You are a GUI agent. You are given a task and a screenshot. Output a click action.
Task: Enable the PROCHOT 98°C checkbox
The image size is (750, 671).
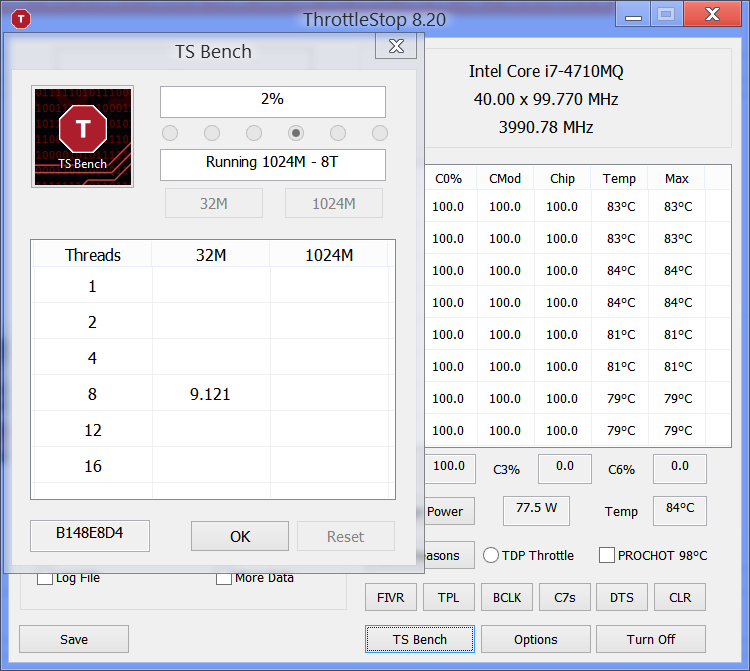coord(607,555)
